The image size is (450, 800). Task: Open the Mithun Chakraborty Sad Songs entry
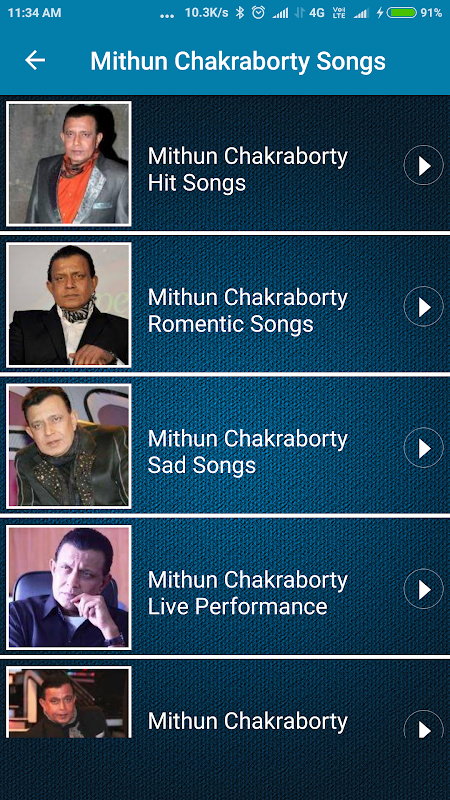(248, 452)
